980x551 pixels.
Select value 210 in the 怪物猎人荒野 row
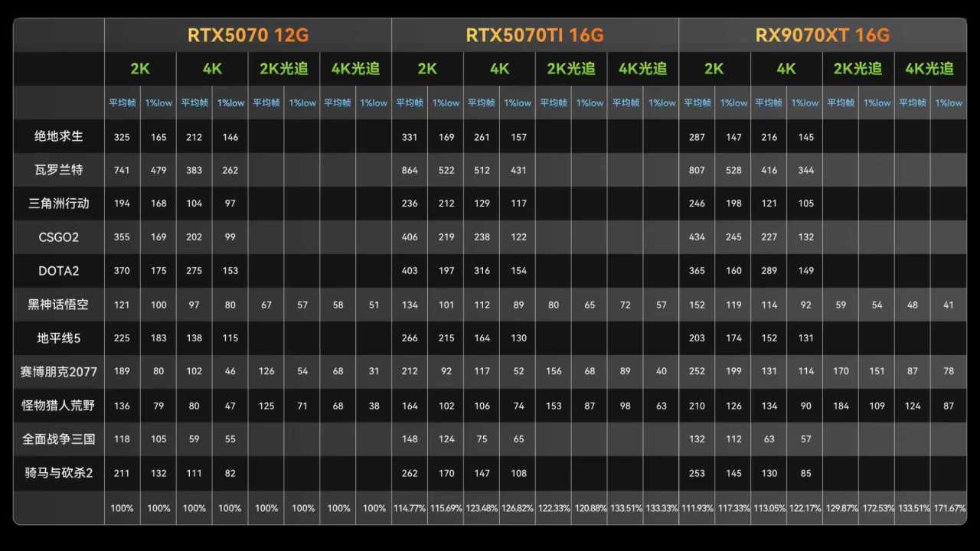(x=697, y=406)
